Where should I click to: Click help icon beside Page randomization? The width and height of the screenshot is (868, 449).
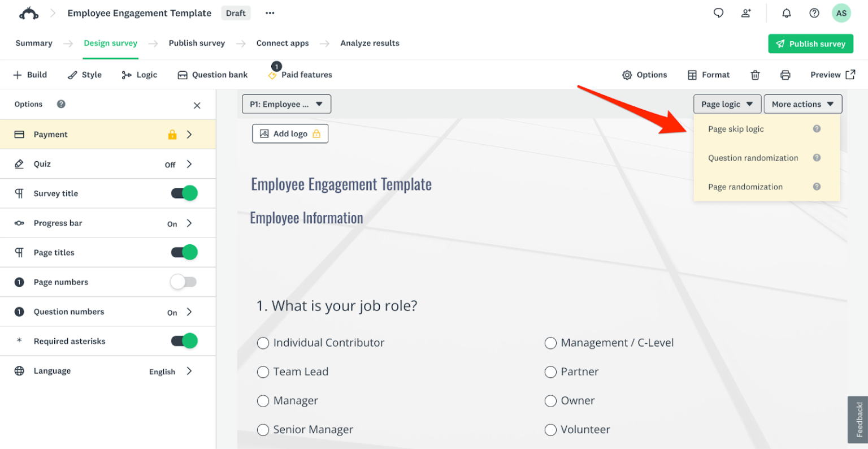pos(817,187)
